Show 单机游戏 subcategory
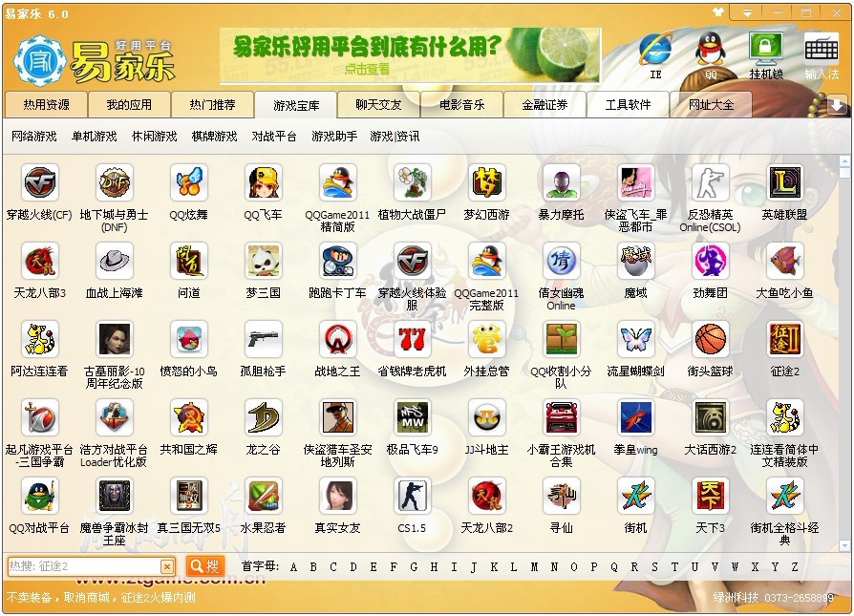854x616 pixels. pyautogui.click(x=95, y=137)
